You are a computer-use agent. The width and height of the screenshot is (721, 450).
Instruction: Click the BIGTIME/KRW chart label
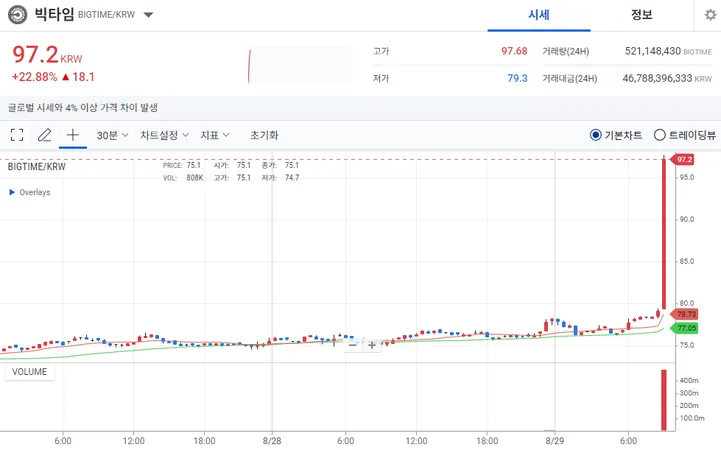click(37, 167)
